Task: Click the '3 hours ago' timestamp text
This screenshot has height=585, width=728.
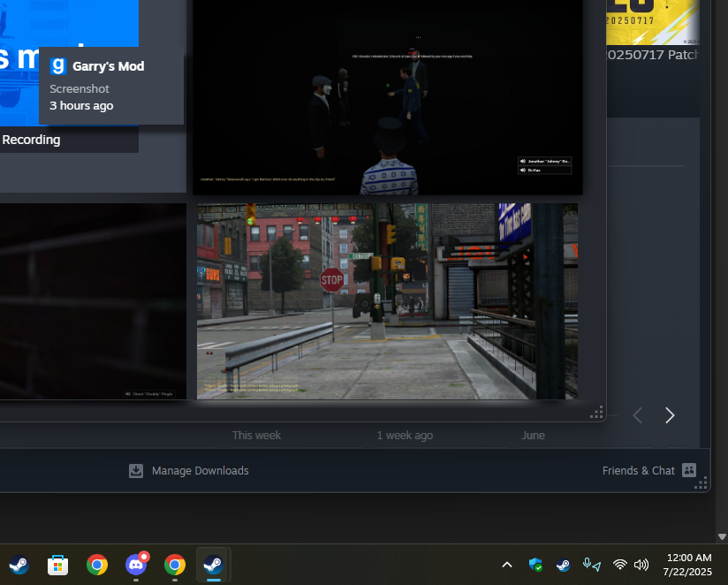Action: [x=81, y=106]
